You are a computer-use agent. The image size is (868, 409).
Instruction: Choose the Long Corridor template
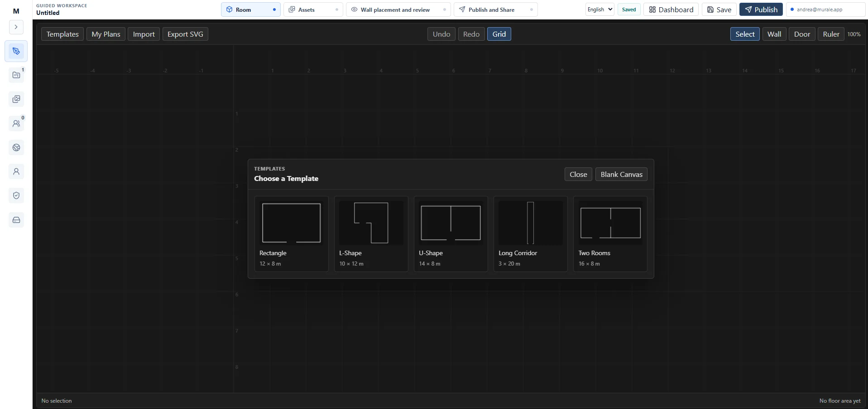531,234
